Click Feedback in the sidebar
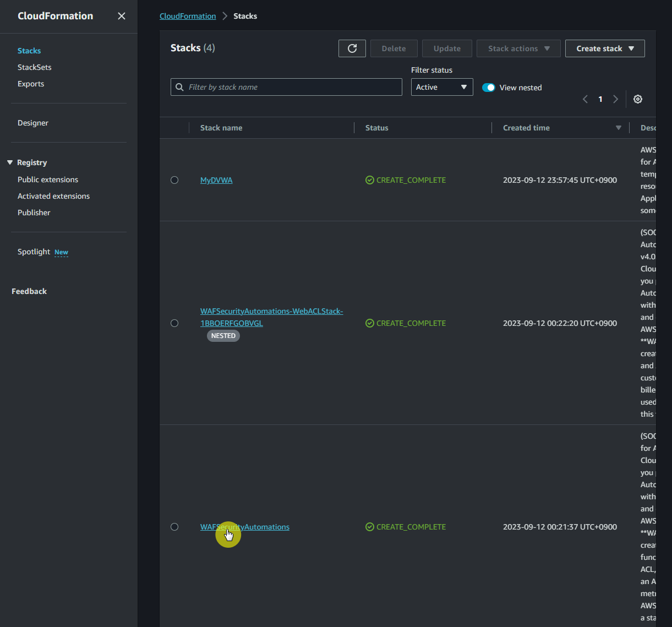672x627 pixels. pos(29,291)
